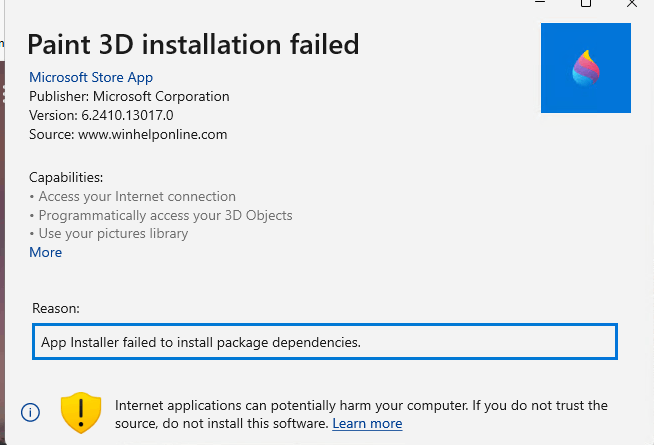Click the Publisher: Microsoft Corporation text
Image resolution: width=654 pixels, height=445 pixels.
pos(129,97)
